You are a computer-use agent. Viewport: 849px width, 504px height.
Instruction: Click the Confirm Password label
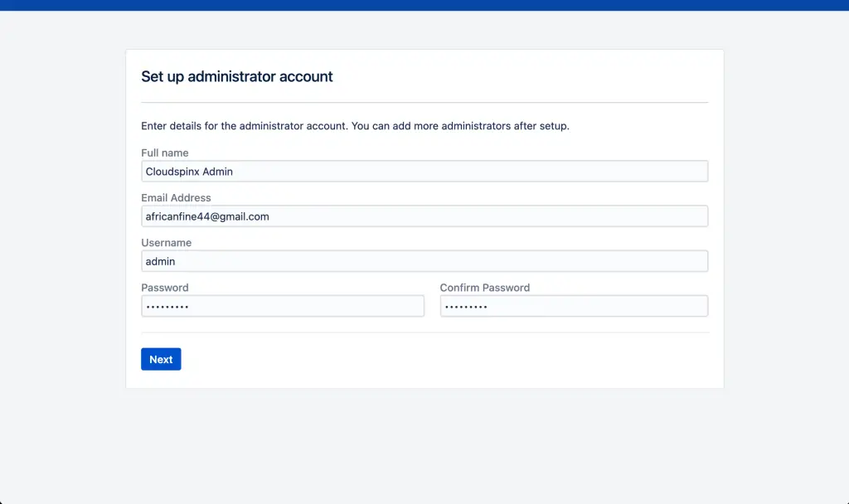point(485,287)
